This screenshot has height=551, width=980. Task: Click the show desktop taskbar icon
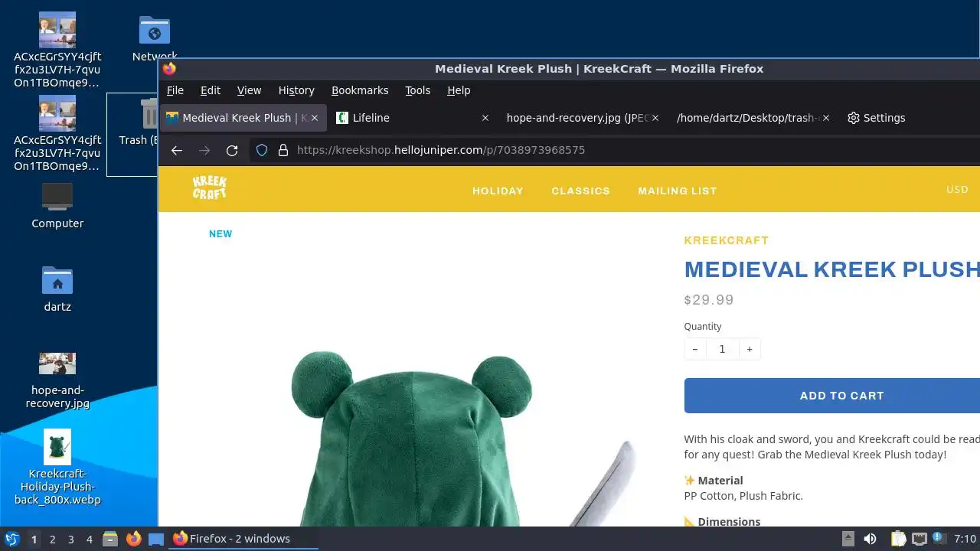(x=156, y=539)
